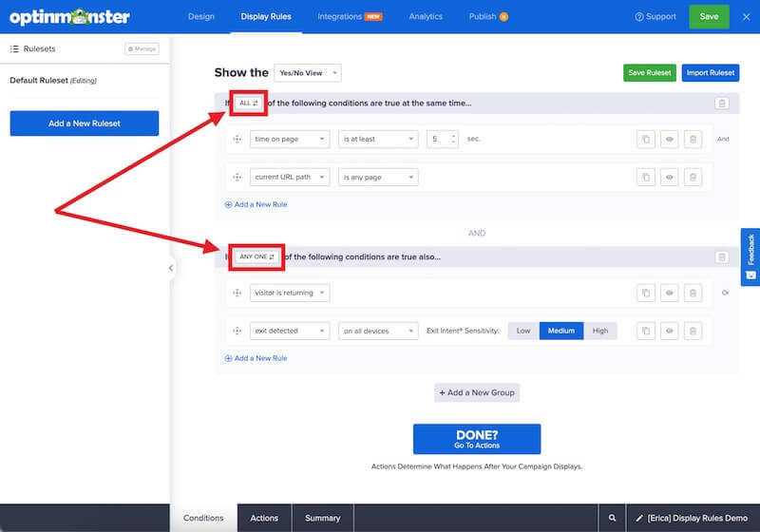760x532 pixels.
Task: Click the Save Ruleset button
Action: [650, 73]
